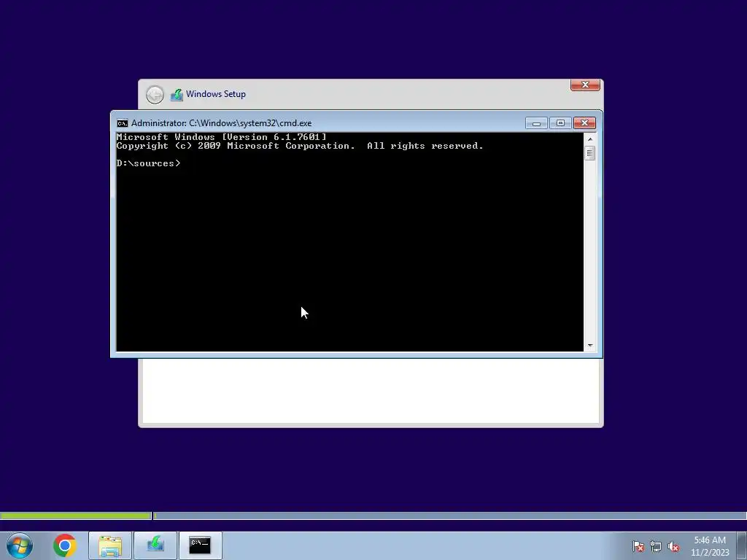Open the muted volume tray icon

click(x=673, y=546)
